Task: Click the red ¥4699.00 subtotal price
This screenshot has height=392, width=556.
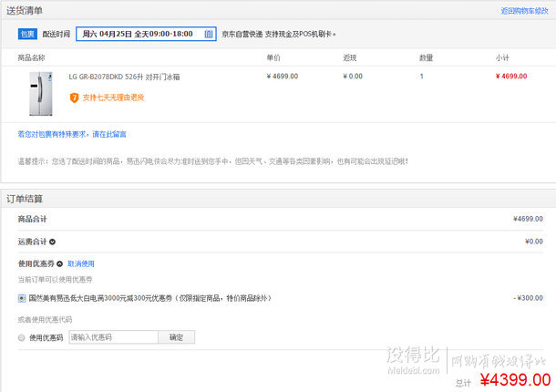Action: [510, 77]
